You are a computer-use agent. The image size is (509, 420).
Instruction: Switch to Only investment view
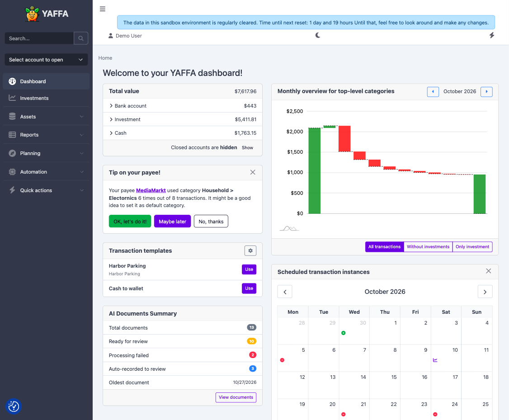pos(472,247)
